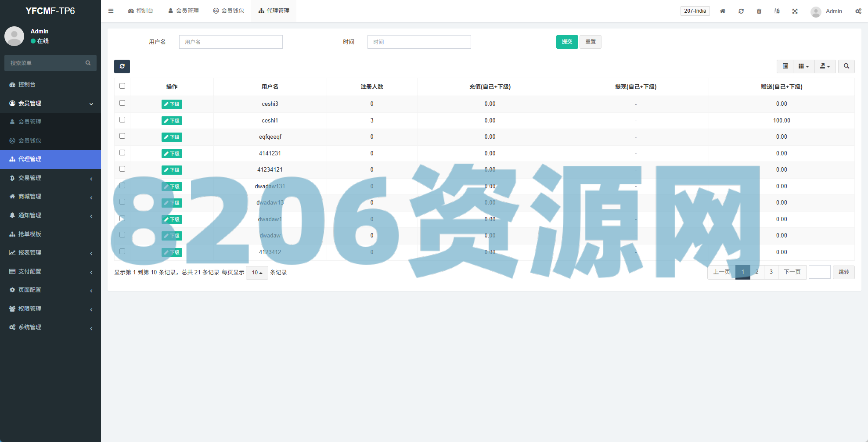Open the columns visibility dropdown
The height and width of the screenshot is (442, 868).
[x=803, y=66]
